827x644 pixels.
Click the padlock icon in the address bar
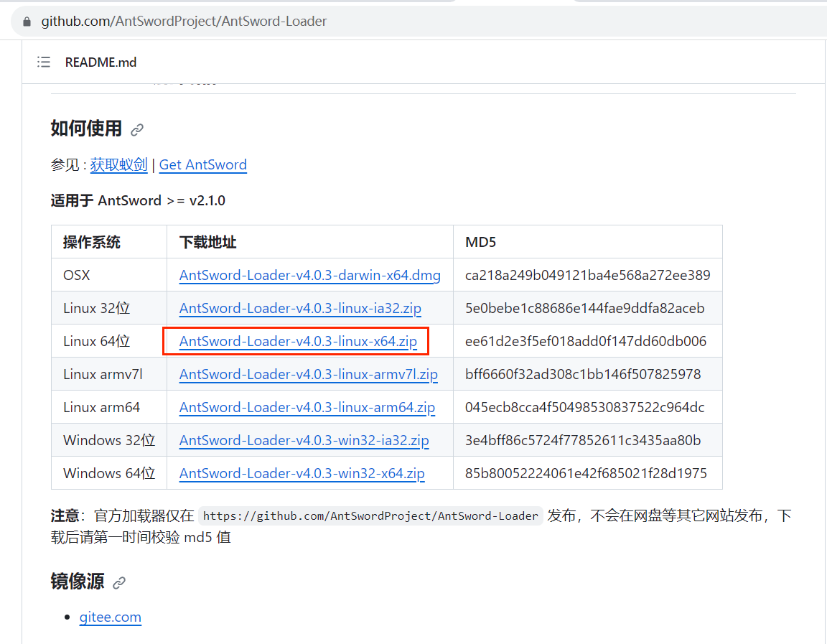point(26,21)
